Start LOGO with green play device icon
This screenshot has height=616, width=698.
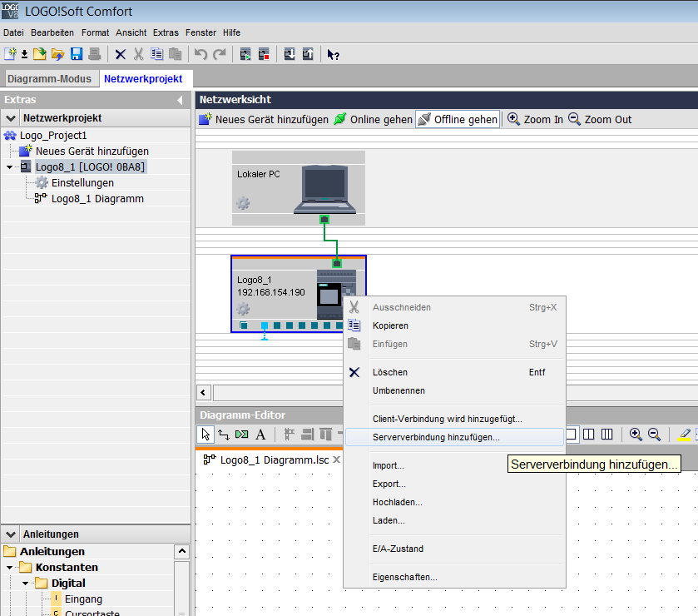pos(245,54)
